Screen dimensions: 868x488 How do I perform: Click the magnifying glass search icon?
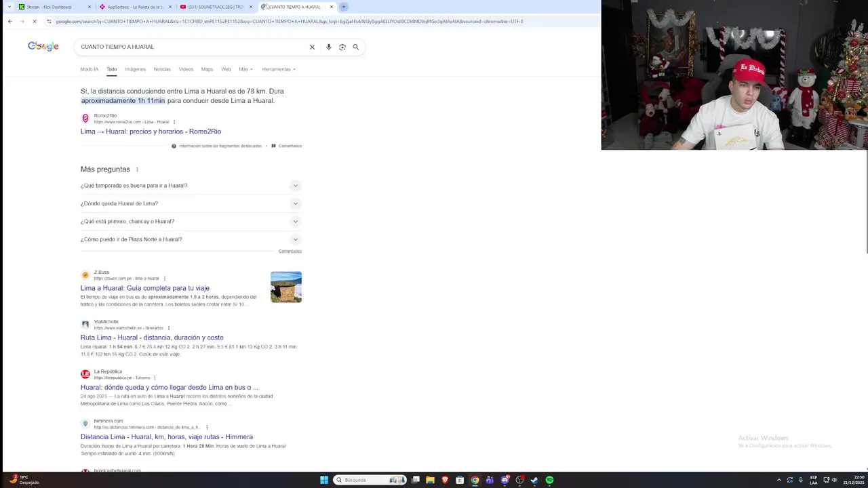(355, 47)
